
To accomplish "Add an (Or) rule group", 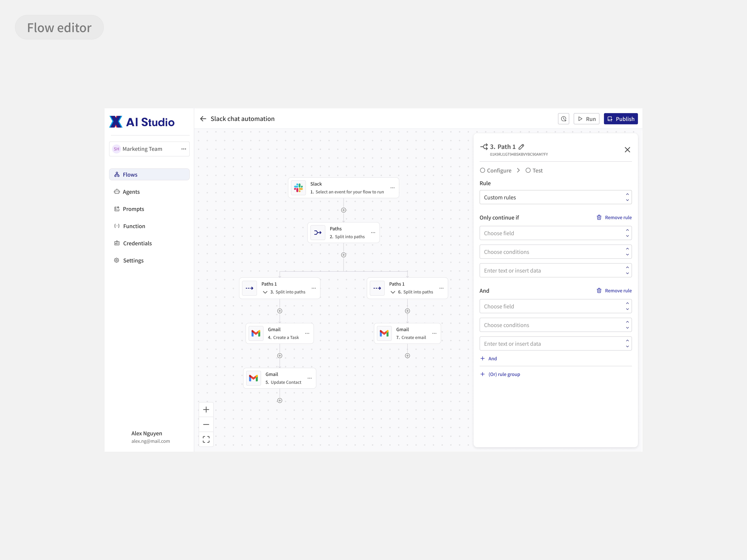I will click(500, 374).
